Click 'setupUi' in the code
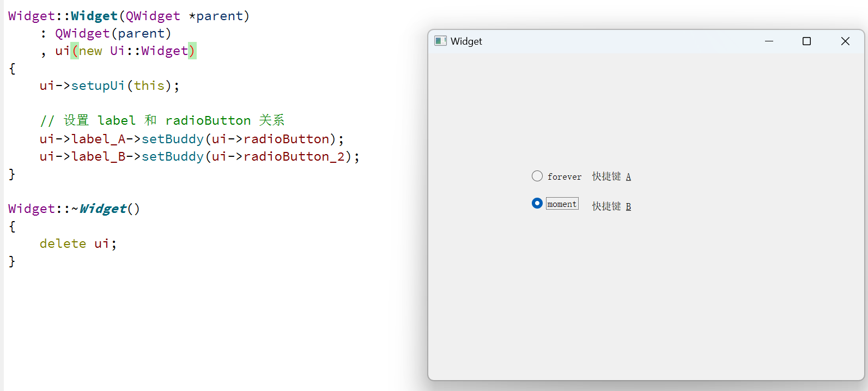The image size is (868, 391). 98,85
